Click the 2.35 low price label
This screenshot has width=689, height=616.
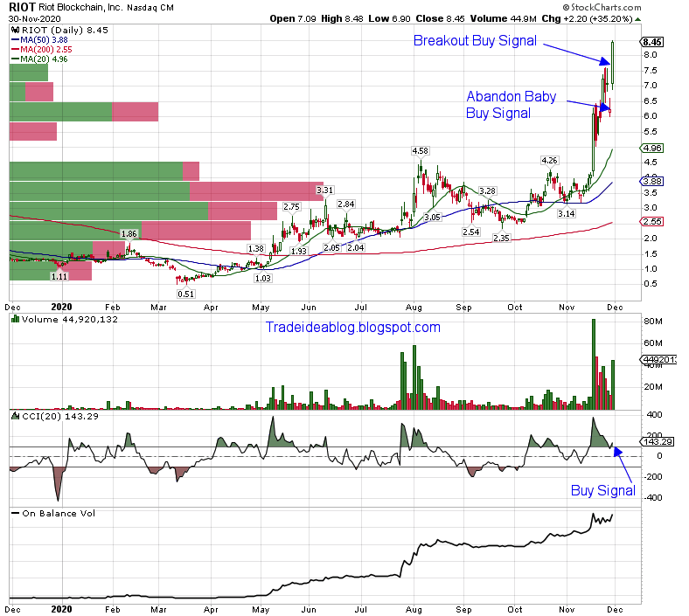(x=501, y=238)
